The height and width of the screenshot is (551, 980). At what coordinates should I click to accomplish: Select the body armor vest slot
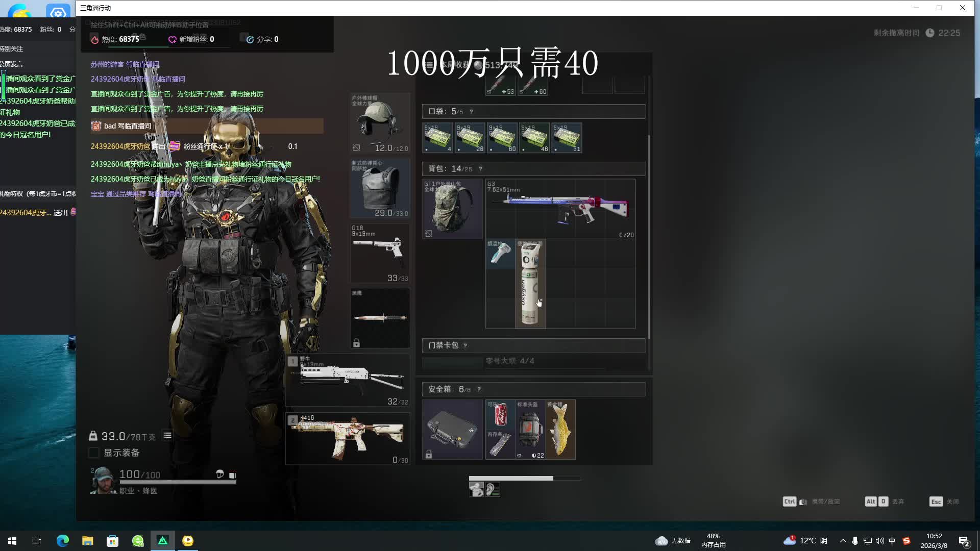click(380, 188)
